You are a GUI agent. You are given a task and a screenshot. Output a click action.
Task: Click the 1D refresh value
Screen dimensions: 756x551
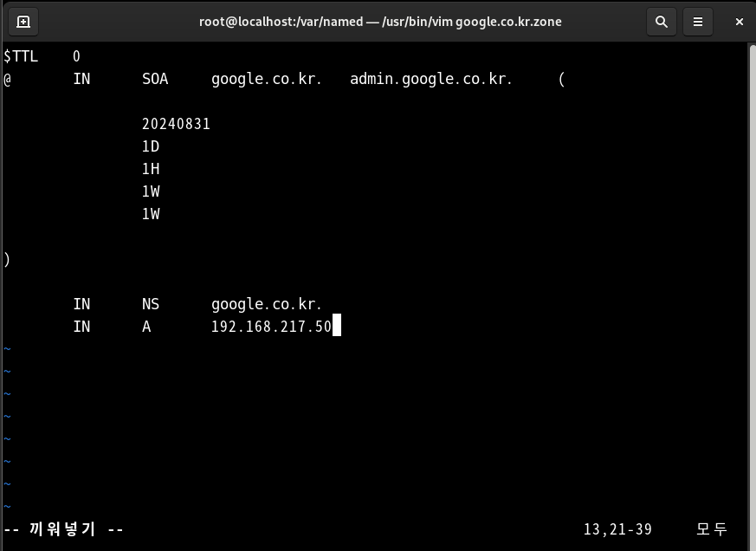pyautogui.click(x=151, y=146)
